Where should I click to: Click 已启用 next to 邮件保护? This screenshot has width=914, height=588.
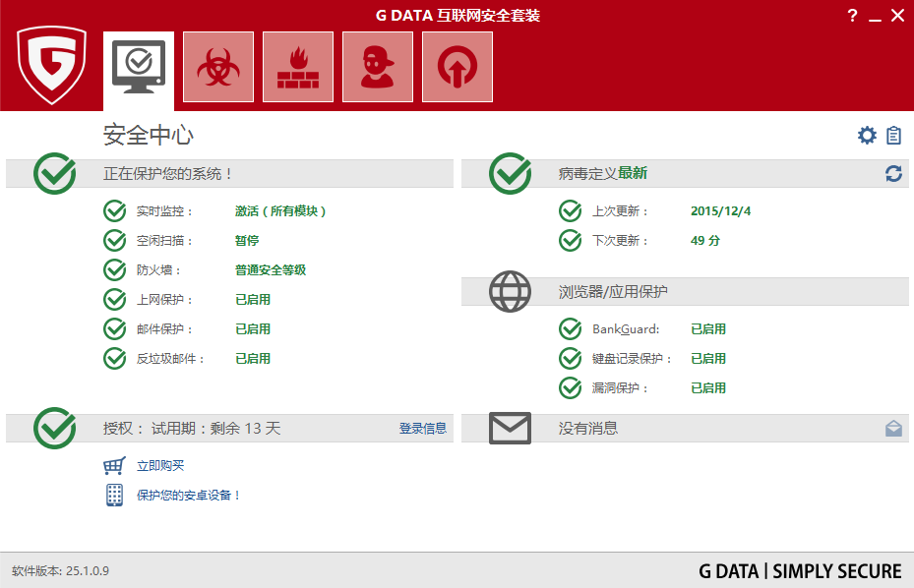point(253,328)
